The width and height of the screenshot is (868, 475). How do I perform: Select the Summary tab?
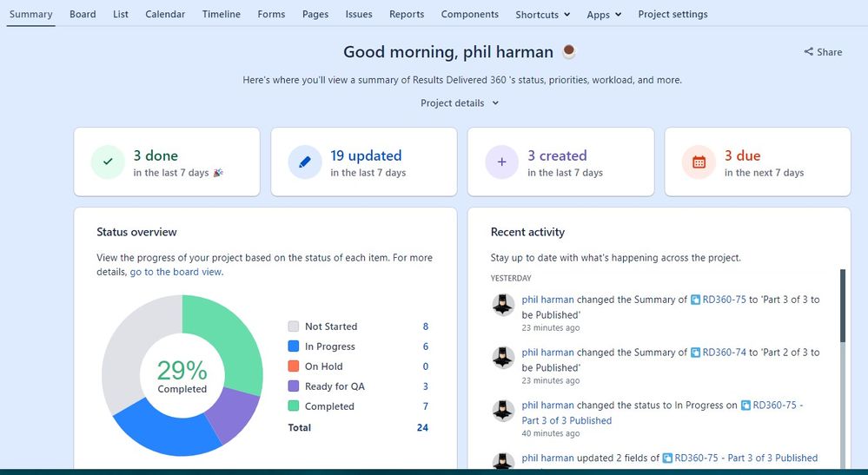click(x=31, y=15)
